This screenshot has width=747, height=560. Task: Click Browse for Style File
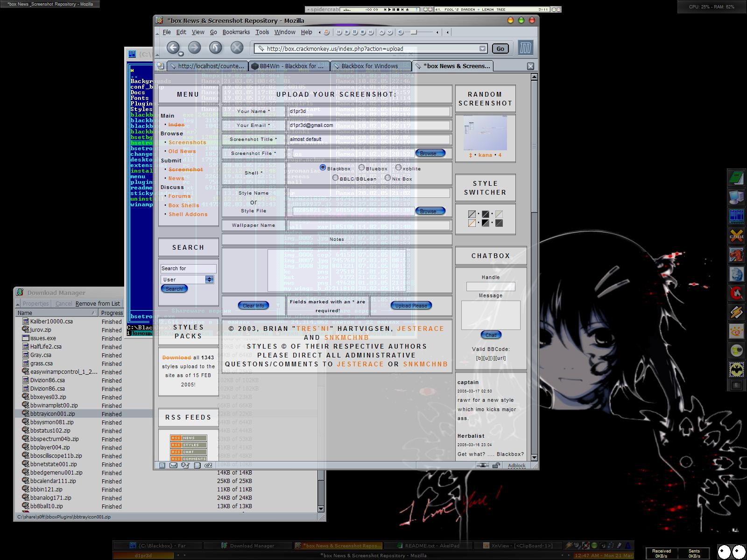tap(430, 211)
